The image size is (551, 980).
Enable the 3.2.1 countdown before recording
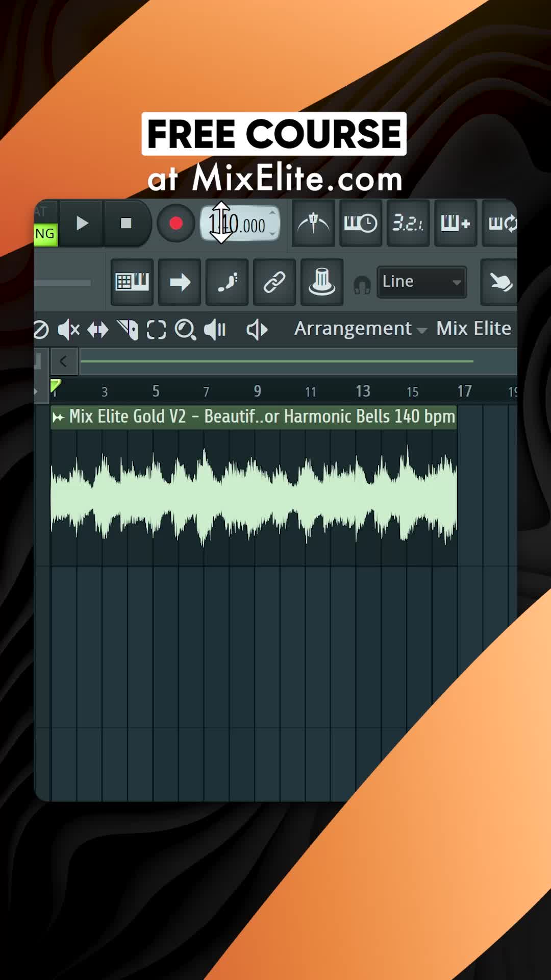pyautogui.click(x=408, y=224)
